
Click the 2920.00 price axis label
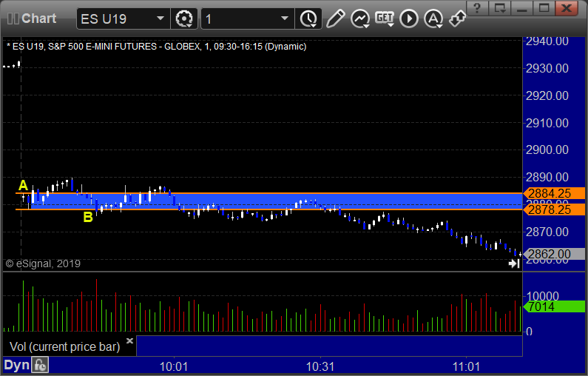[547, 95]
